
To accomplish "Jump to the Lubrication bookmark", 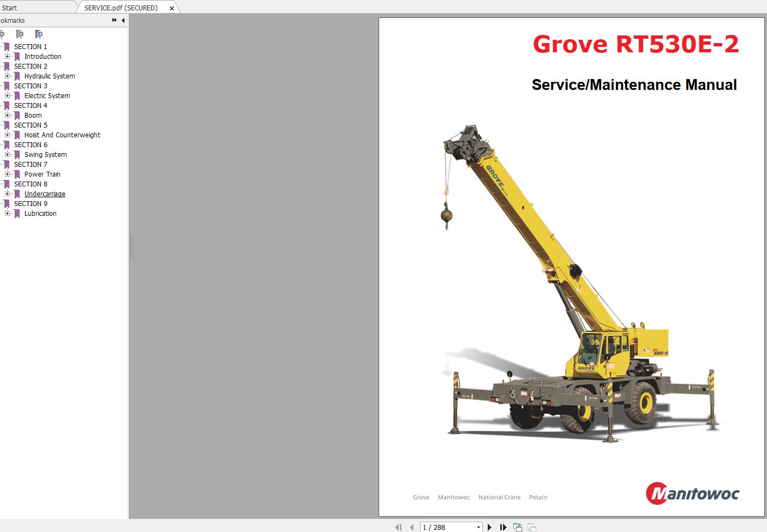I will pyautogui.click(x=40, y=214).
